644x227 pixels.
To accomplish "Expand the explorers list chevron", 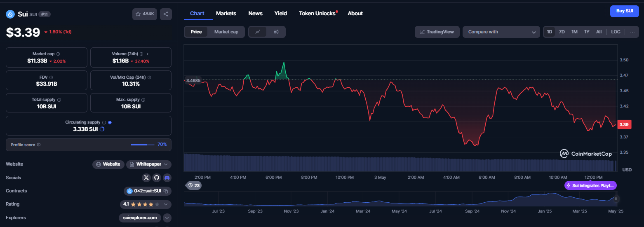I will [167, 218].
